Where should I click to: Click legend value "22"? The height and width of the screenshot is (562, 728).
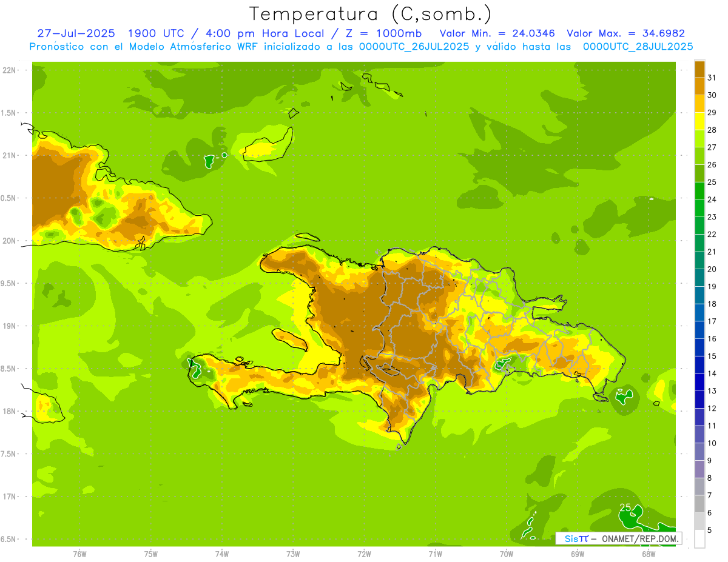pos(712,234)
